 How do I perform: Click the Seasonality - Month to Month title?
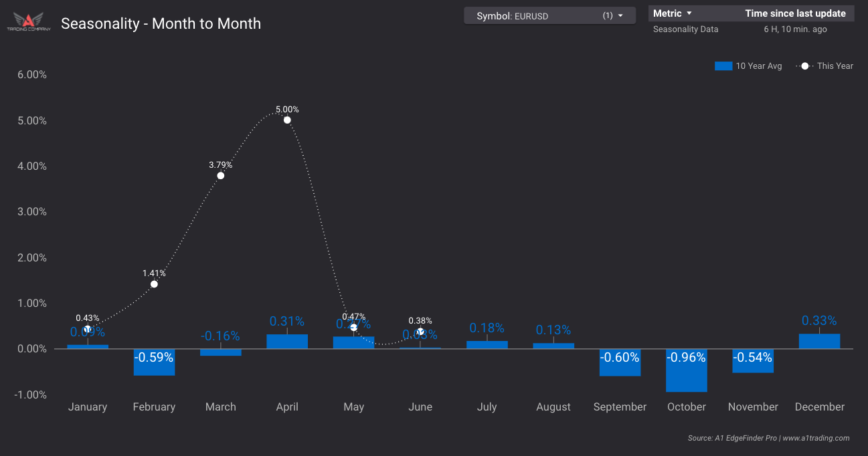click(x=161, y=23)
